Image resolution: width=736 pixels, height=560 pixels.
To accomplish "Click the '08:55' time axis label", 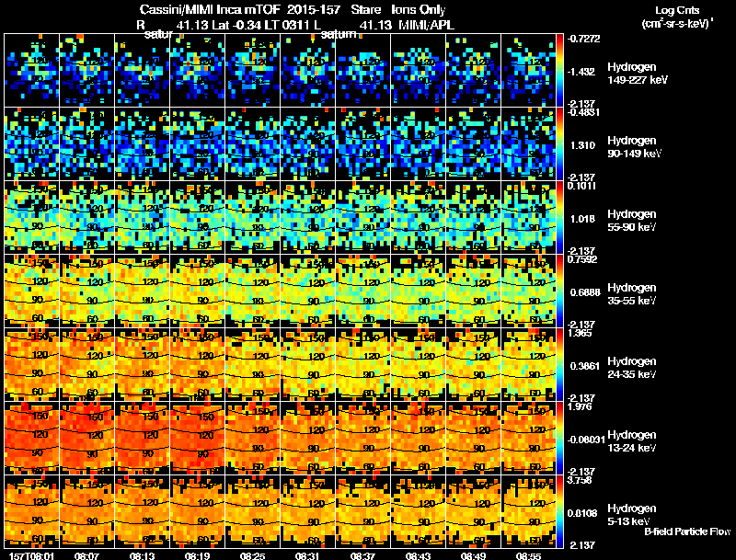I will click(x=528, y=555).
